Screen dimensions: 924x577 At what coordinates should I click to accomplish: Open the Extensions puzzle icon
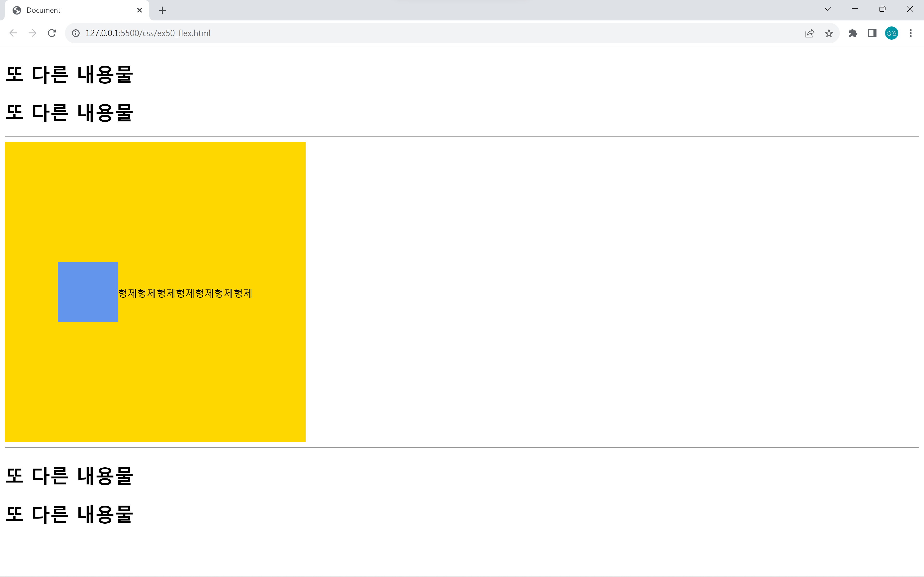coord(853,33)
